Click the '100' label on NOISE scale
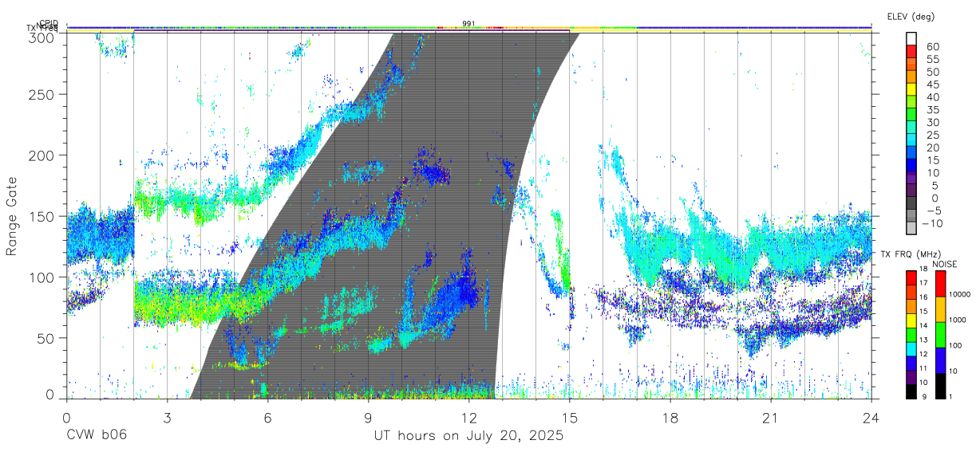Viewport: 980px width, 452px height. pyautogui.click(x=955, y=345)
